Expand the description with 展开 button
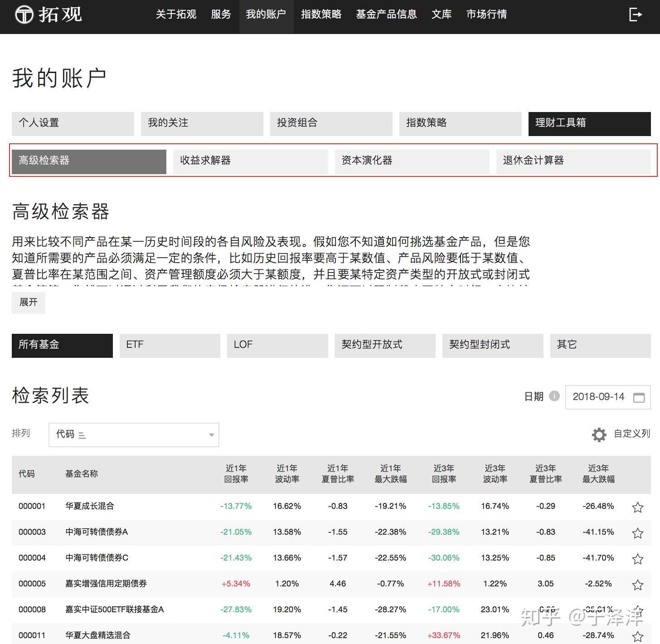The width and height of the screenshot is (660, 644). point(29,302)
